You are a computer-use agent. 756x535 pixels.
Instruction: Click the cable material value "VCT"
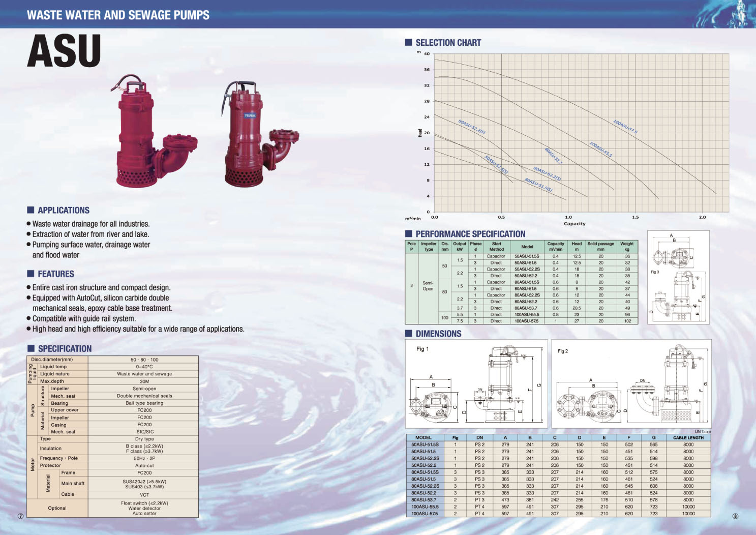point(144,494)
